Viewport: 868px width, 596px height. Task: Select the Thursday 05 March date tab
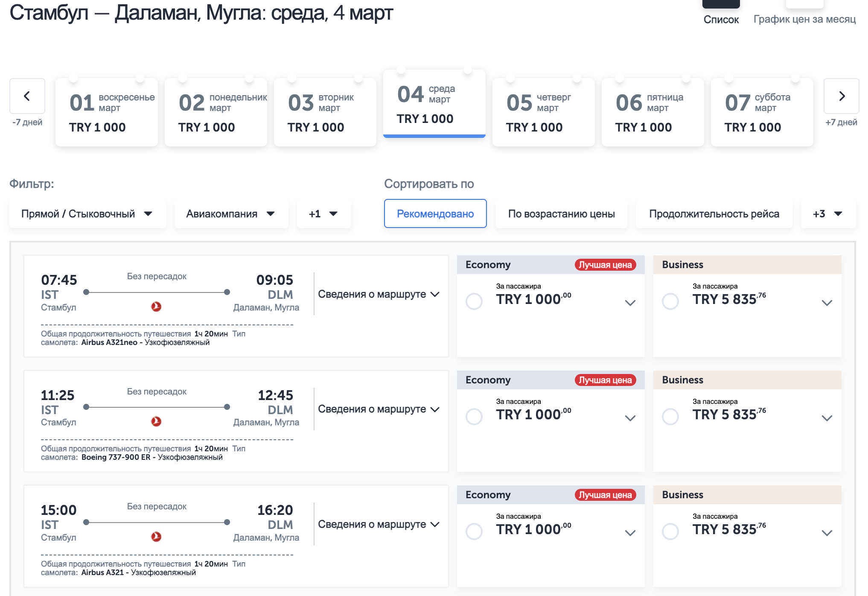pyautogui.click(x=543, y=112)
